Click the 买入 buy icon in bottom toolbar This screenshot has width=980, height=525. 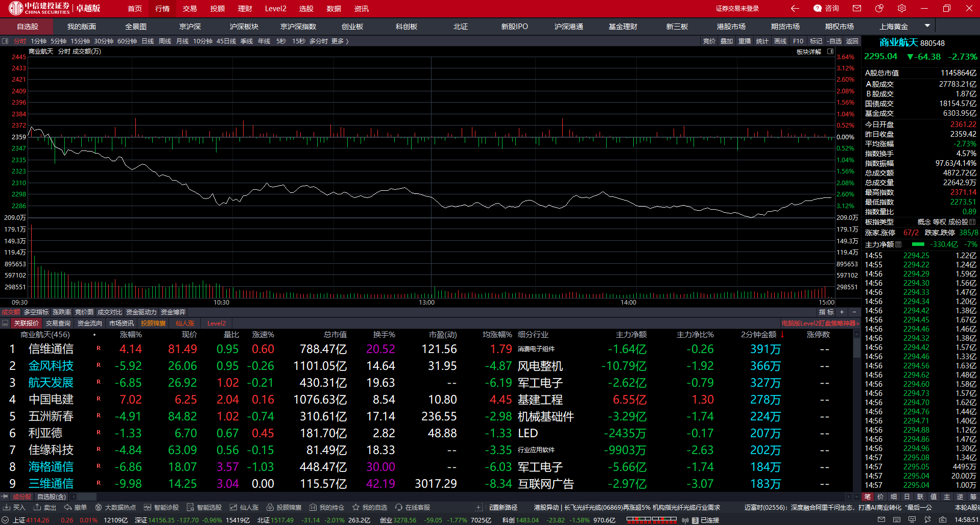[x=14, y=507]
